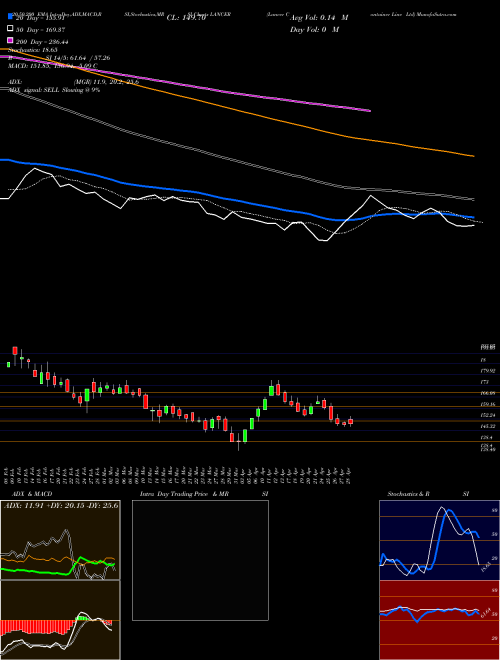Select the '50 Day = 169.37' legend text

point(40,30)
